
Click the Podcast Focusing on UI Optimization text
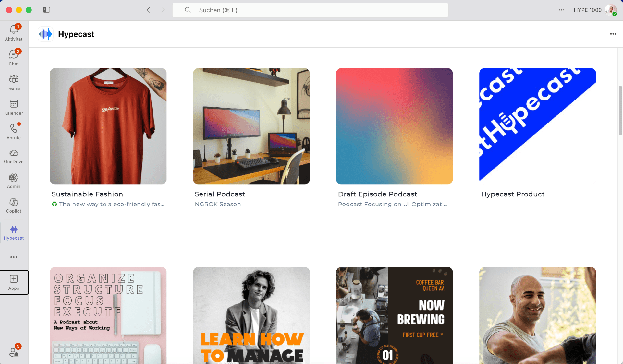393,204
